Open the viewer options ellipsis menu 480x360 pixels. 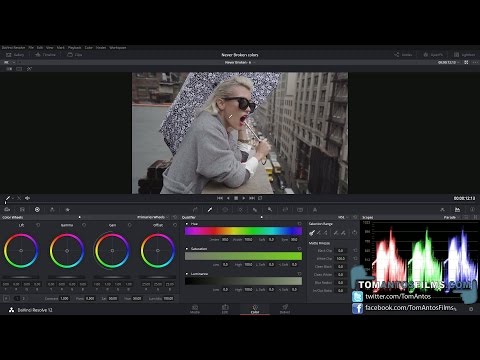click(x=475, y=62)
